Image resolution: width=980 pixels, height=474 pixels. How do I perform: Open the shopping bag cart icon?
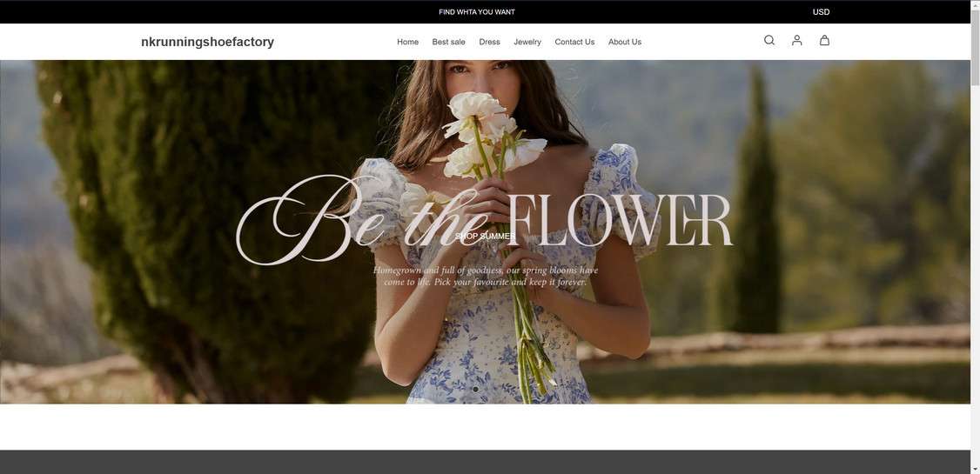[824, 41]
